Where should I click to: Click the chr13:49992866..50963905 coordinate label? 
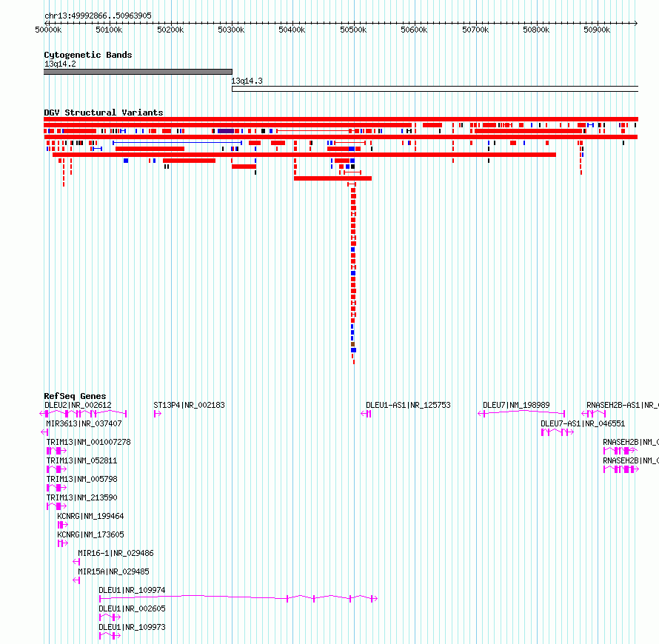98,16
